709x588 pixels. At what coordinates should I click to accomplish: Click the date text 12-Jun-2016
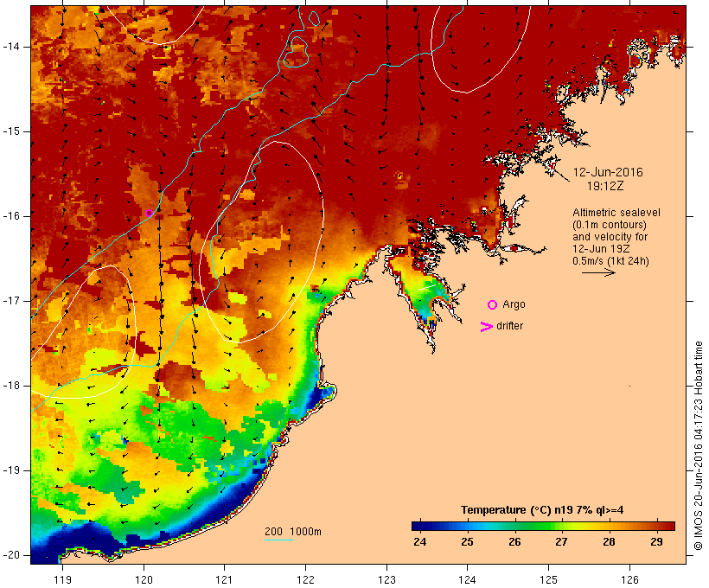[x=608, y=172]
